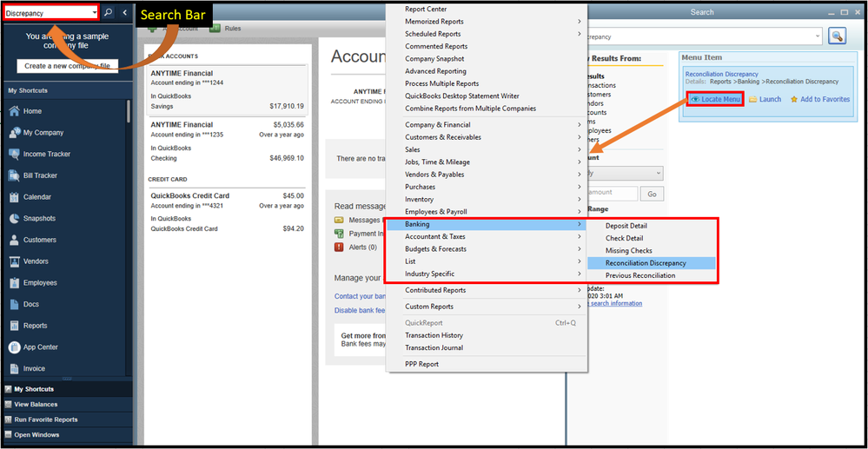Image resolution: width=868 pixels, height=449 pixels.
Task: Open the Reconciliation Discrepancy result link
Action: (721, 74)
